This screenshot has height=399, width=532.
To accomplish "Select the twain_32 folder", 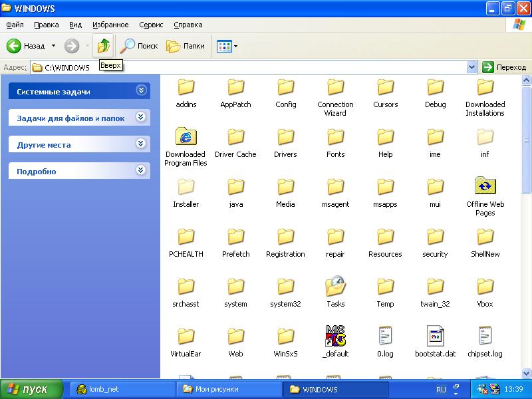I will 435,293.
